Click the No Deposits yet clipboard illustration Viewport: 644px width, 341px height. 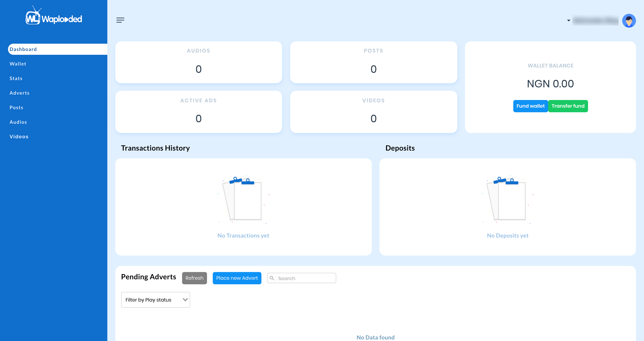(x=508, y=199)
